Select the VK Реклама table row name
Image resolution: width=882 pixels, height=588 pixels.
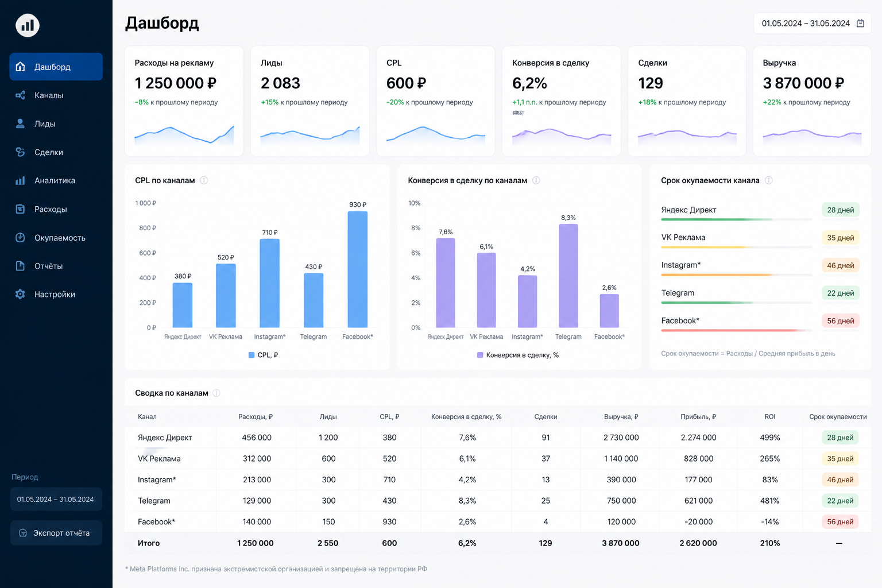coord(159,459)
